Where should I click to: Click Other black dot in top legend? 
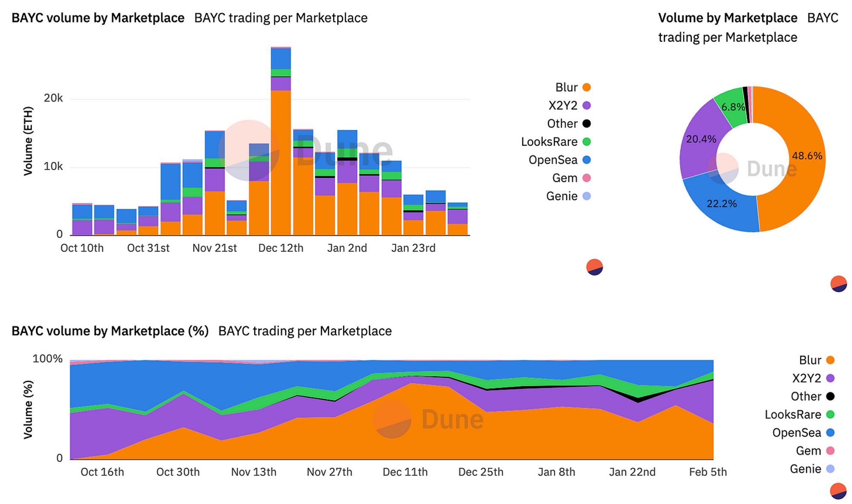[x=587, y=123]
